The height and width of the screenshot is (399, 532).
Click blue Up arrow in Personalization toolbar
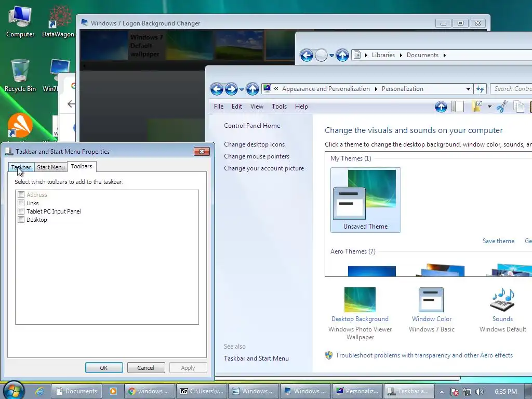tap(441, 107)
